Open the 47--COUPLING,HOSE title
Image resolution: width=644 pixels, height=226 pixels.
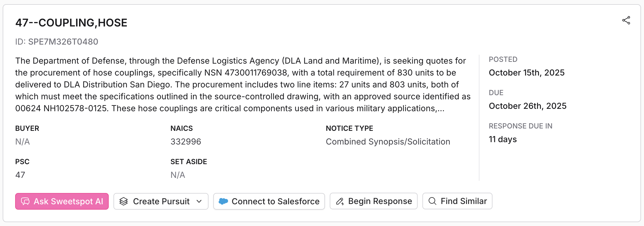click(71, 23)
